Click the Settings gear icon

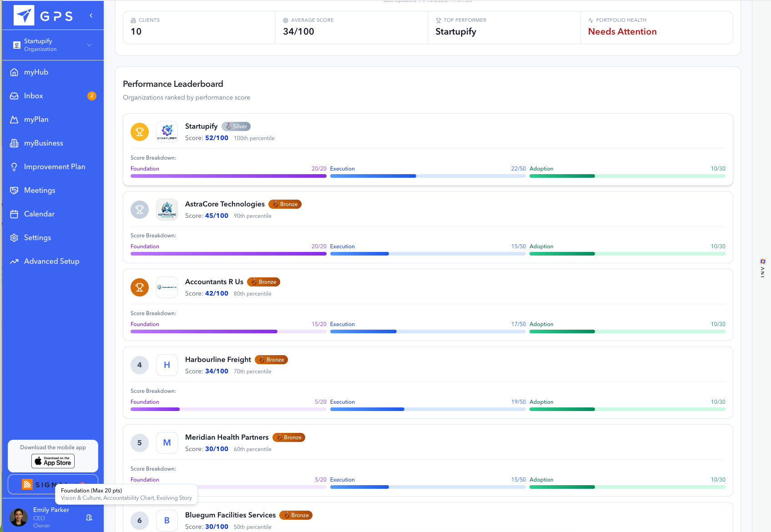coord(14,238)
